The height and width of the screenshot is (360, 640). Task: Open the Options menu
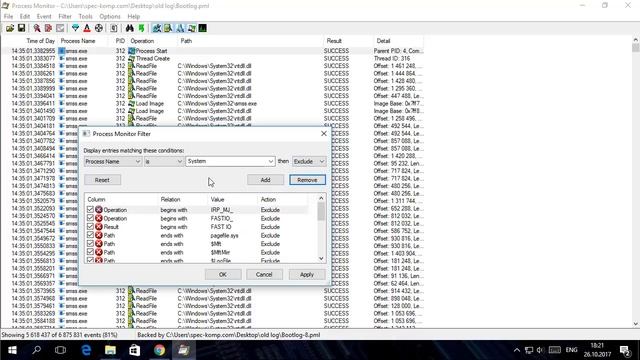110,16
